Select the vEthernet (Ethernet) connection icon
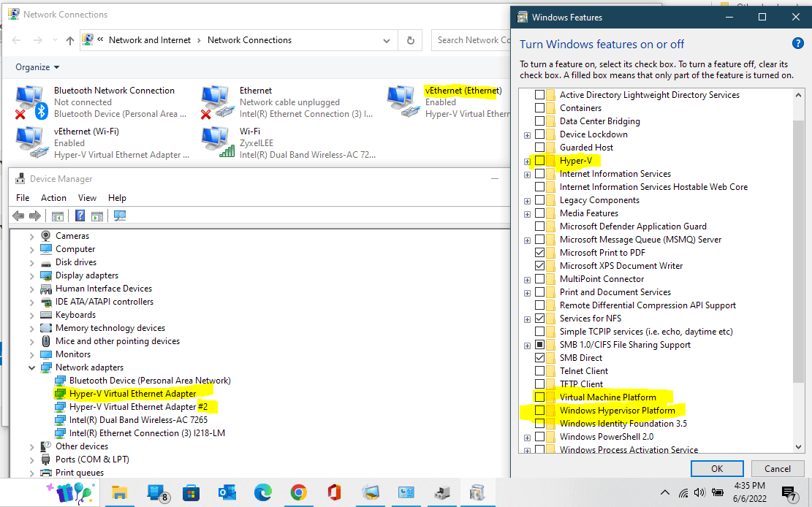This screenshot has height=507, width=812. tap(403, 102)
